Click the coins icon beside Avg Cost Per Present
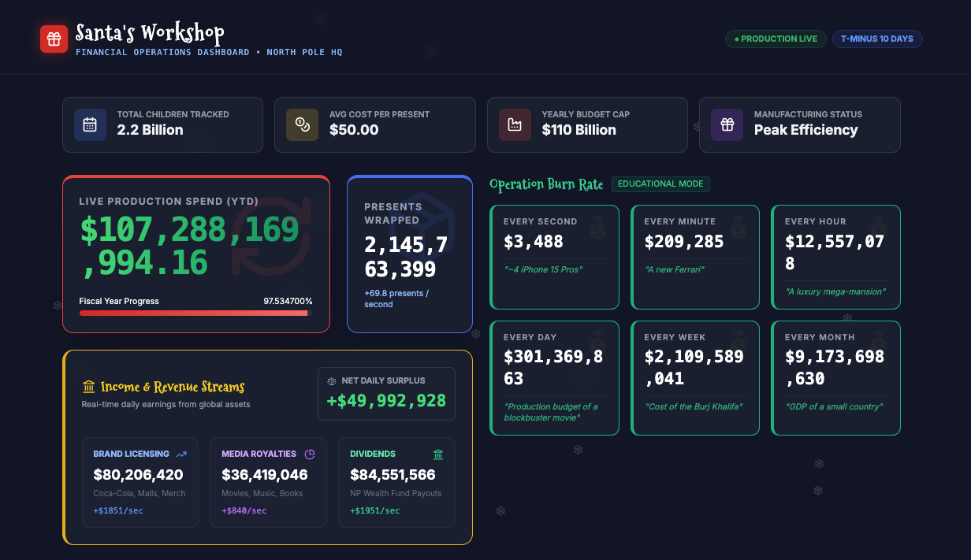Image resolution: width=971 pixels, height=560 pixels. click(302, 124)
